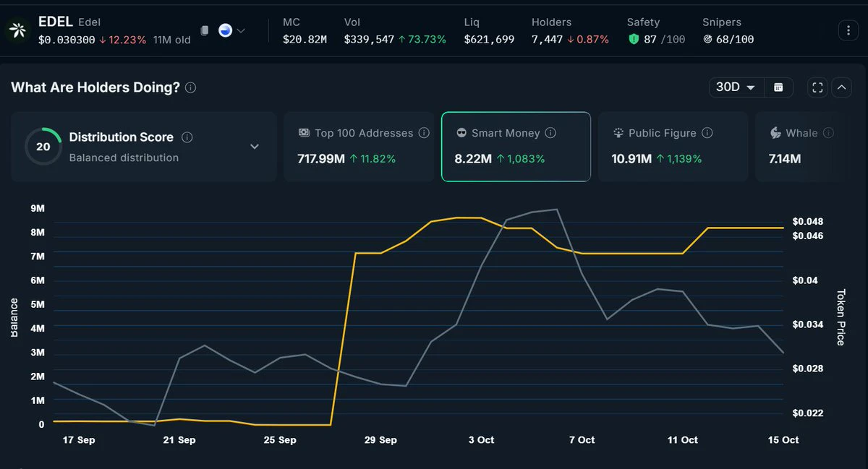Expand the holders chart to fullscreen

point(818,87)
